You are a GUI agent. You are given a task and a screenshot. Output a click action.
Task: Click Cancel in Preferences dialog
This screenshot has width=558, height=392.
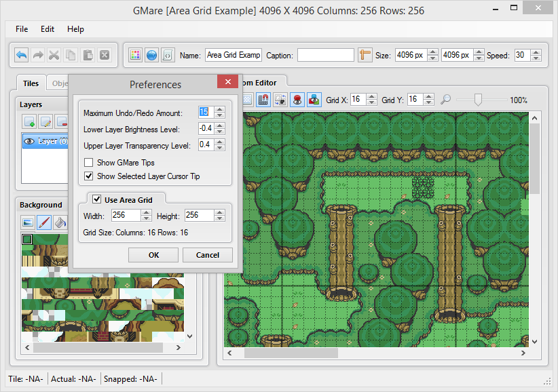(208, 255)
